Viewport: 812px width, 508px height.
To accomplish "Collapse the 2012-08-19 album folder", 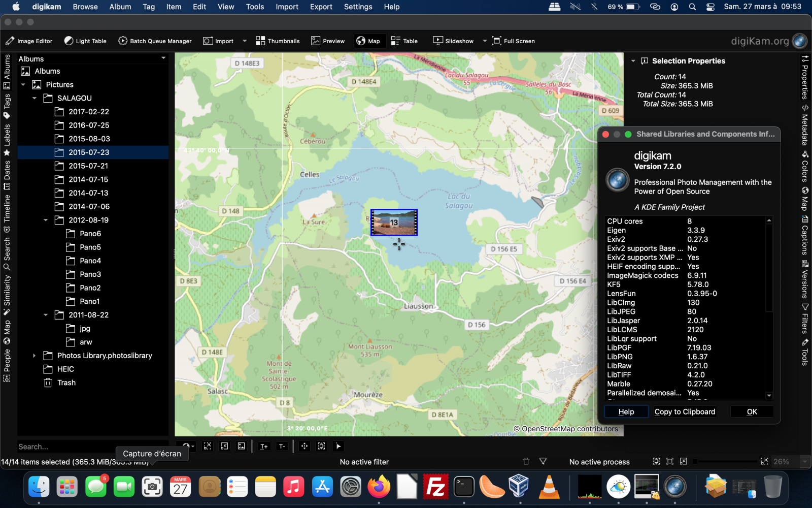I will (x=45, y=220).
